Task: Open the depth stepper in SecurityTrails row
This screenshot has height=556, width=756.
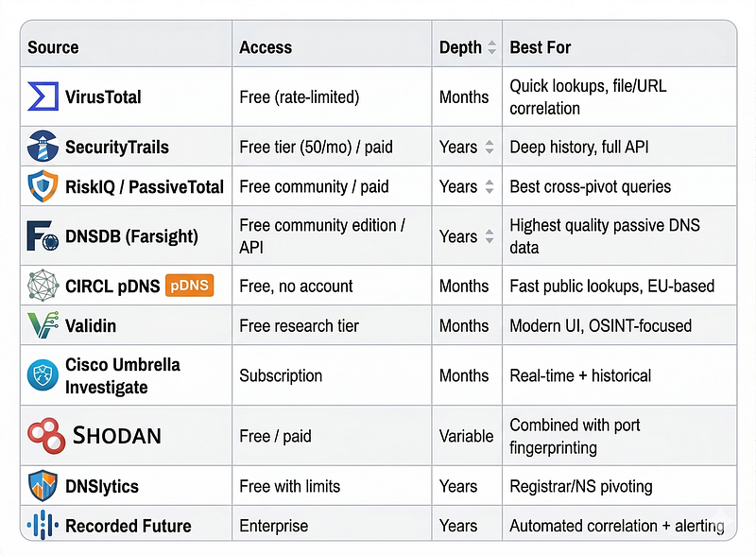Action: click(x=490, y=147)
